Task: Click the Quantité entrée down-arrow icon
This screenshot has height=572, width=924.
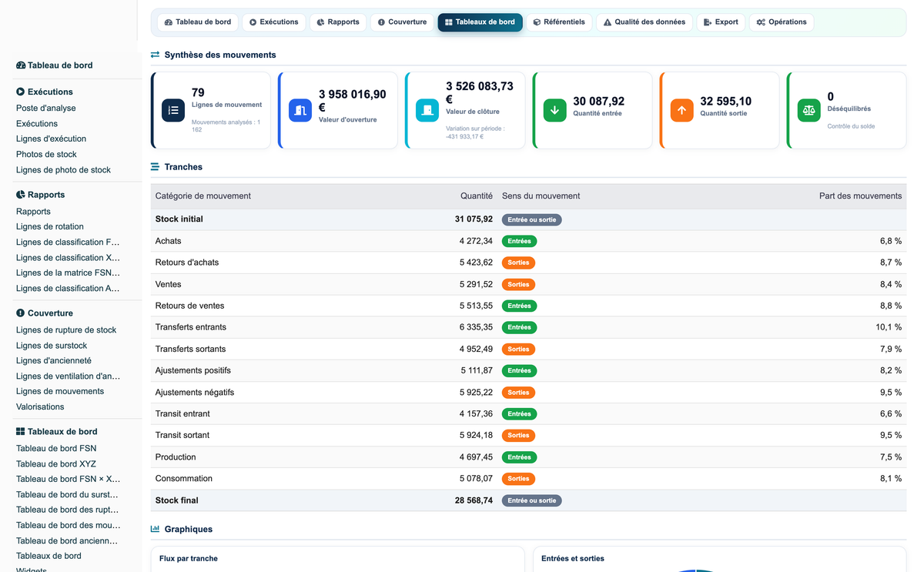Action: coord(554,110)
